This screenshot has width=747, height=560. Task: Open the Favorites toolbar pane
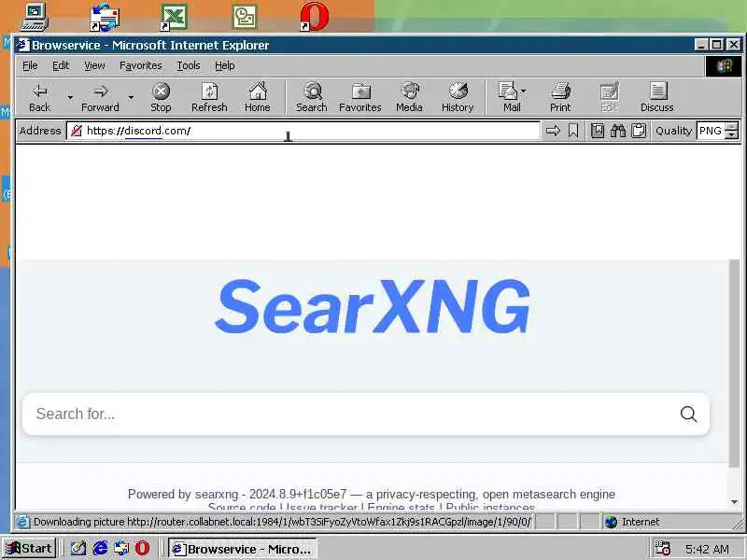360,97
